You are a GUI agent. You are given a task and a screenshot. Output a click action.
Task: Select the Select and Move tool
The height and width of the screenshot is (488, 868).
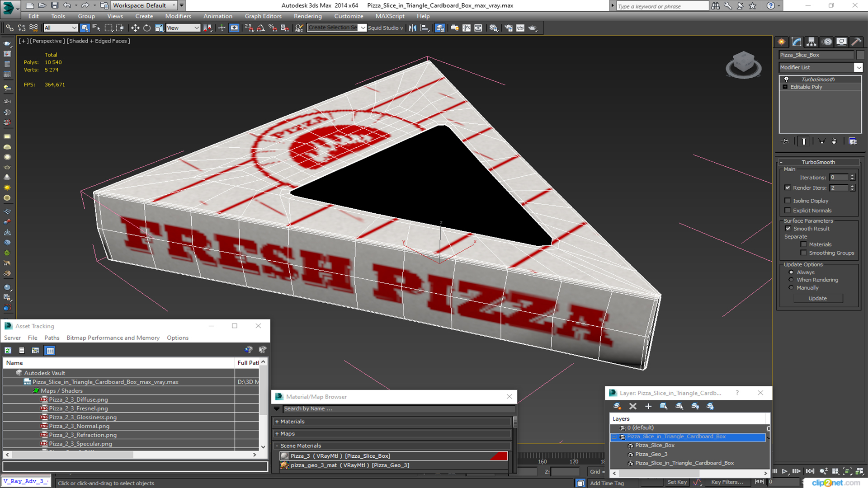[135, 28]
